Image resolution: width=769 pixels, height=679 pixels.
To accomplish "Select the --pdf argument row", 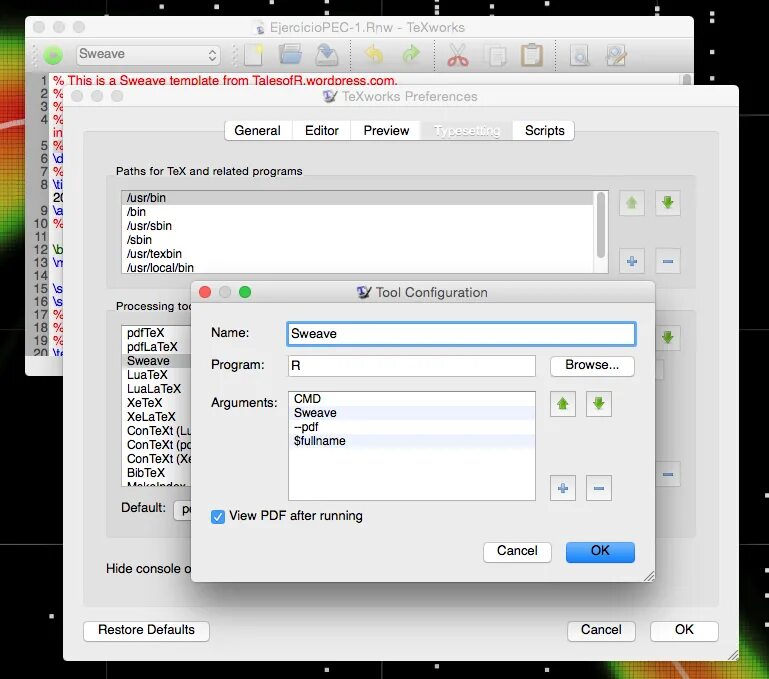I will click(412, 427).
